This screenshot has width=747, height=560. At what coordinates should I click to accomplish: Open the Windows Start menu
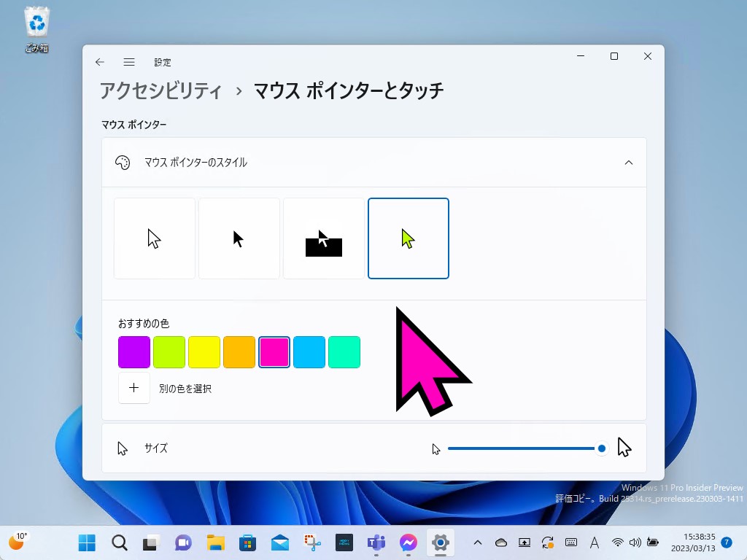coord(86,542)
